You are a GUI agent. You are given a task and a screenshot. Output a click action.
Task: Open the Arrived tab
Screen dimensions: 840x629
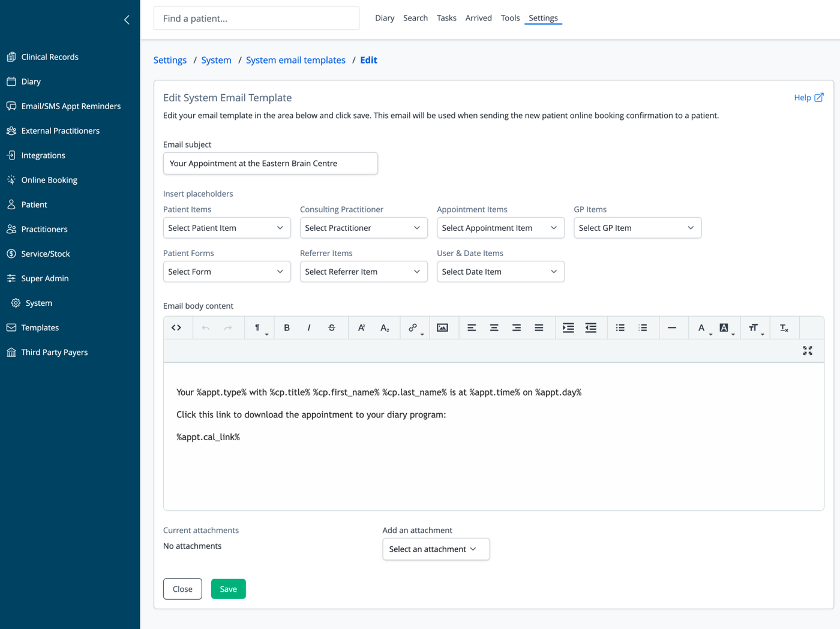pos(478,18)
